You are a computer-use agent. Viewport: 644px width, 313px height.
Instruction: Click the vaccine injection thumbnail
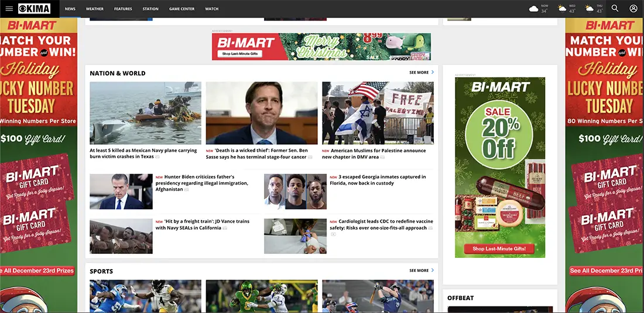click(295, 236)
